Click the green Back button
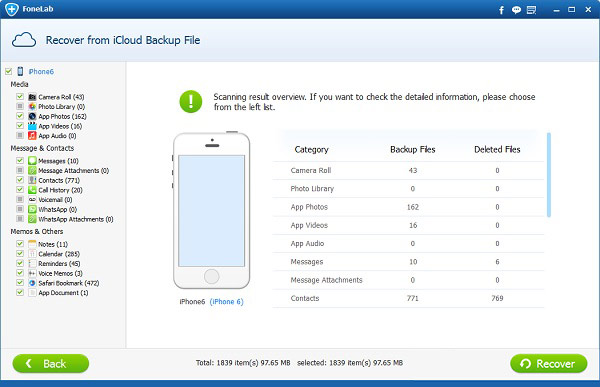This screenshot has height=387, width=600. 51,363
